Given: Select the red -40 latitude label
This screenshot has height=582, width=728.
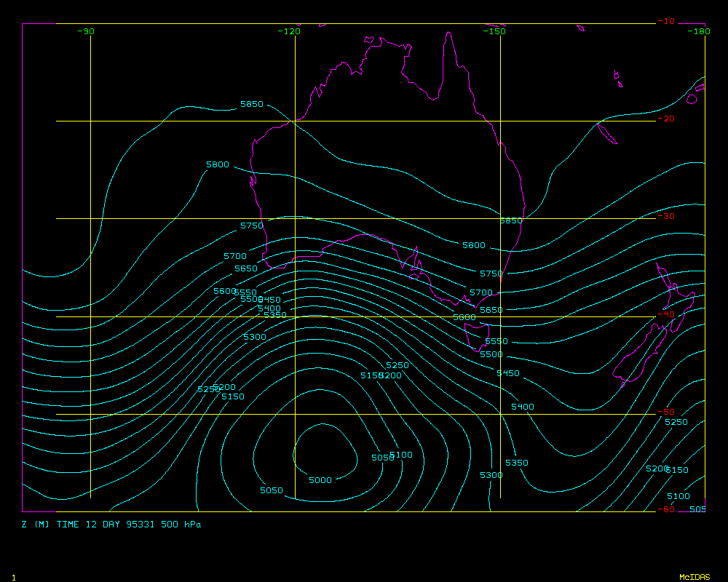Looking at the screenshot, I should pyautogui.click(x=665, y=314).
